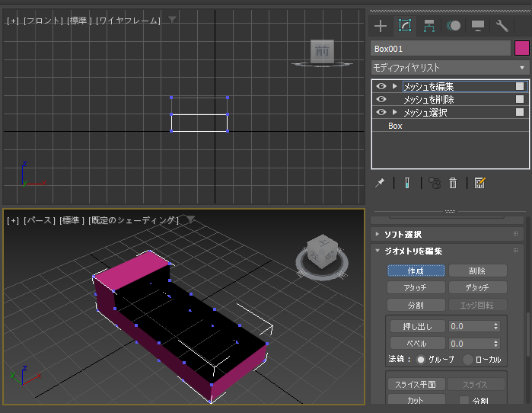Click the 押し出し value spinner arrows
This screenshot has width=532, height=413.
(496, 326)
